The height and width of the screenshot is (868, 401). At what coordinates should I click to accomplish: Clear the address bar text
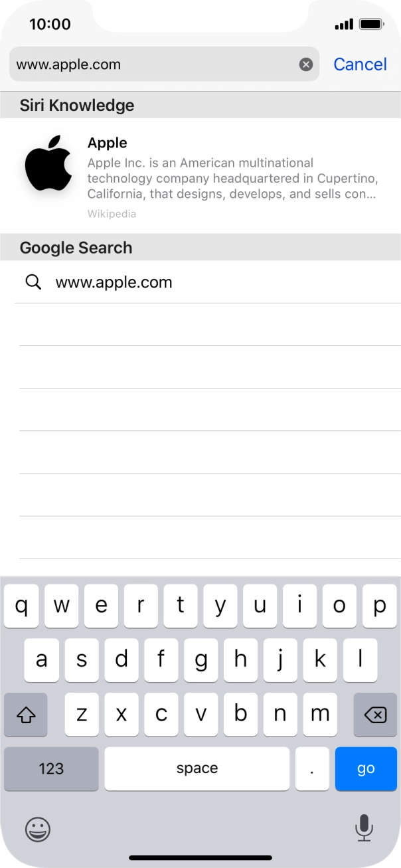point(305,64)
